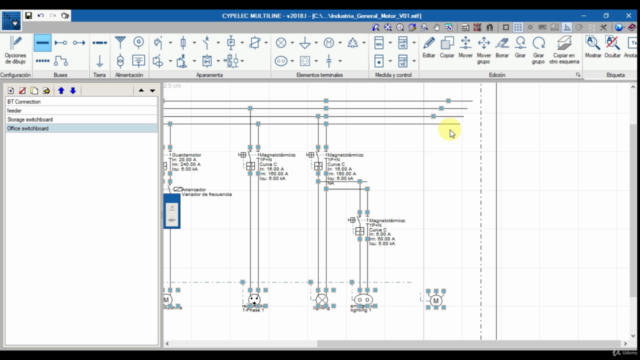This screenshot has height=360, width=640.
Task: Move schema down with blue arrow
Action: (x=73, y=91)
